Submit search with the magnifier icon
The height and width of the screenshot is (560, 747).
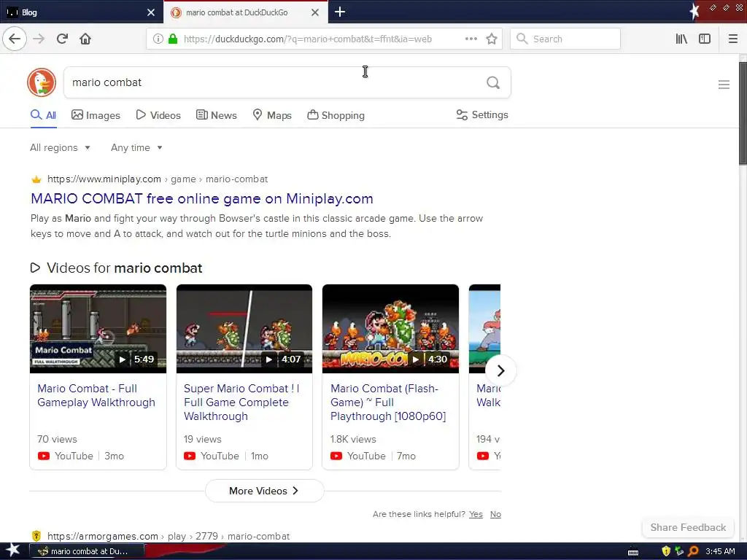493,82
